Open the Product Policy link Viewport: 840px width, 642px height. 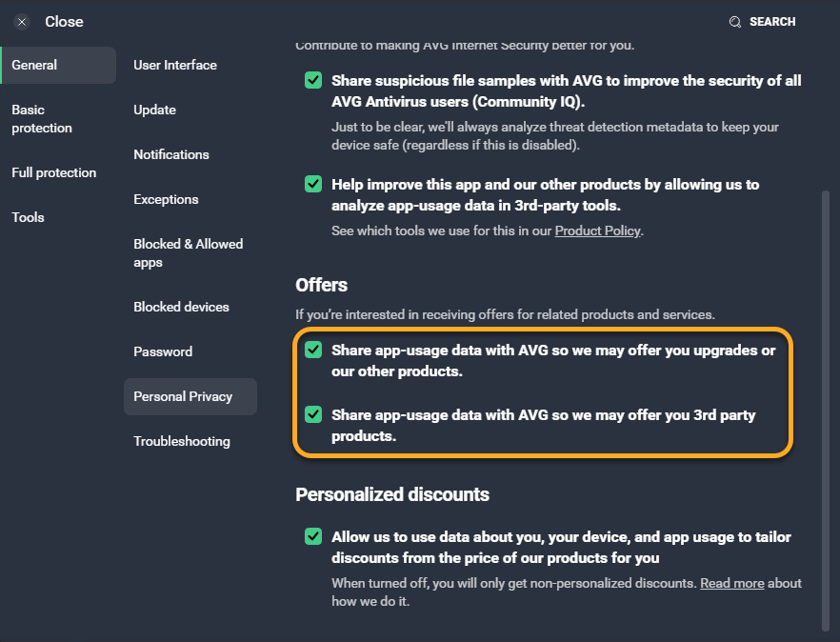pyautogui.click(x=597, y=231)
